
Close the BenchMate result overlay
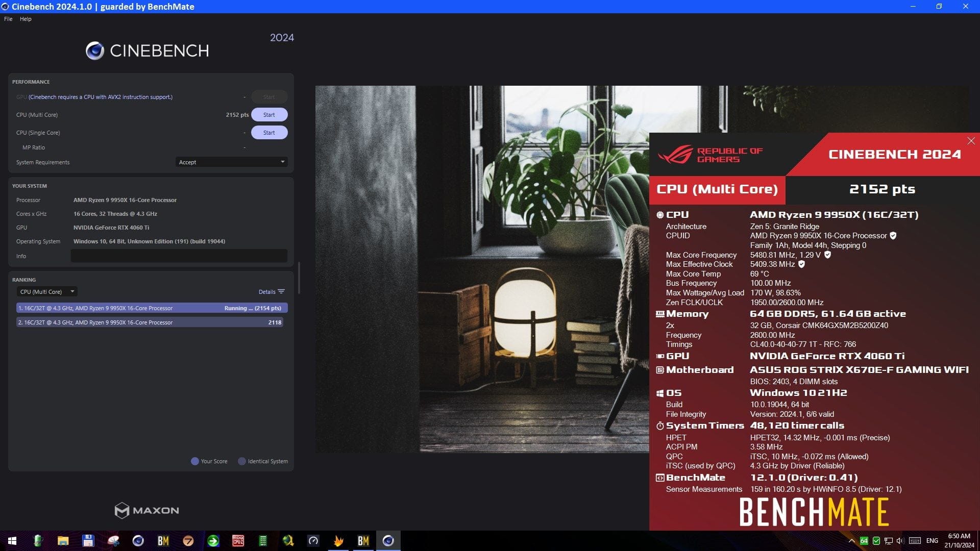point(971,141)
